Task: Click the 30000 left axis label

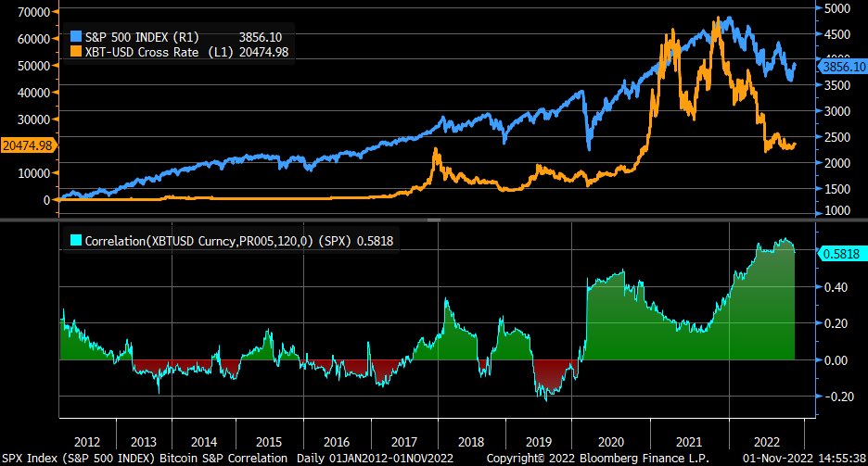Action: 34,120
